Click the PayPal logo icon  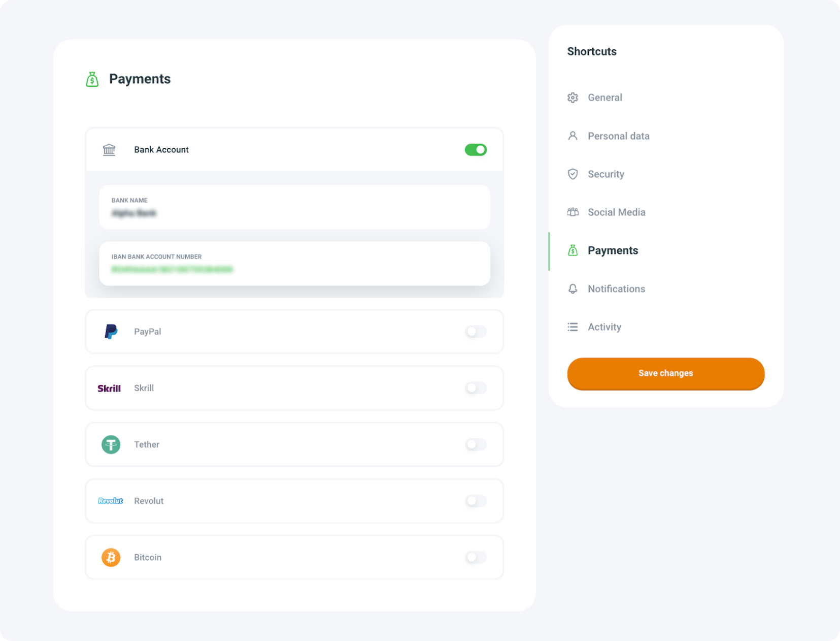pos(111,332)
